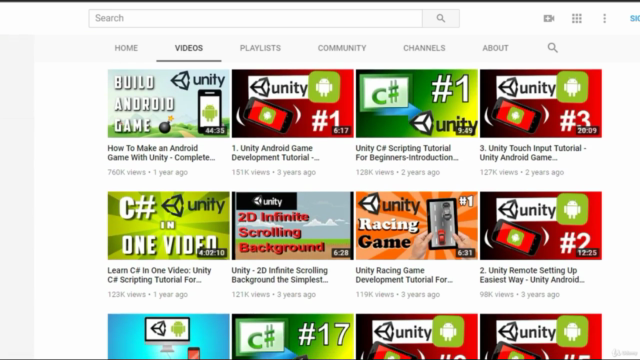Open Unity Android #1 thumbnail

293,103
